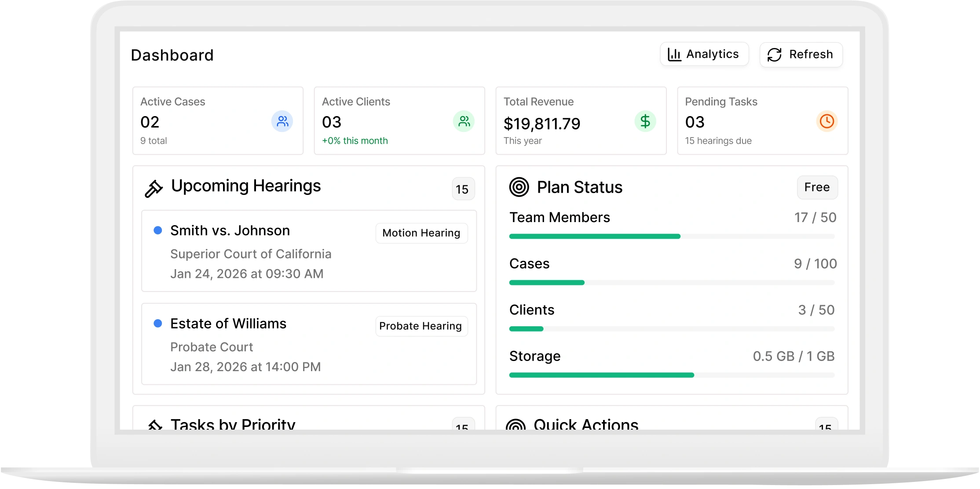Click the gavel icon beside Upcoming Hearings
The height and width of the screenshot is (489, 980).
tap(154, 189)
